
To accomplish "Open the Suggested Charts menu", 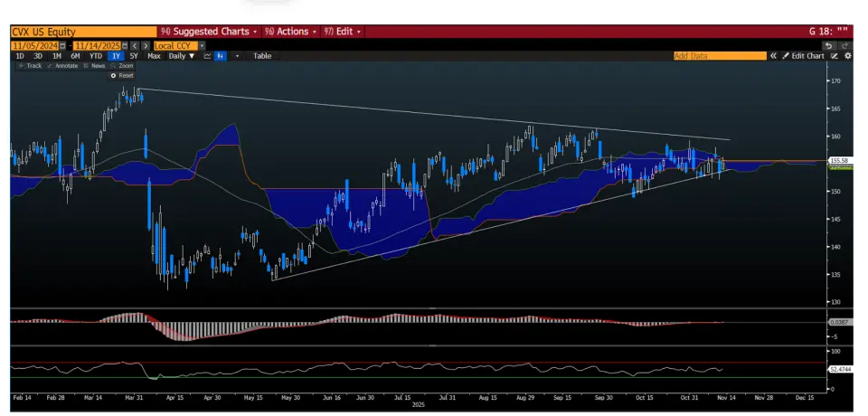I will [x=209, y=32].
